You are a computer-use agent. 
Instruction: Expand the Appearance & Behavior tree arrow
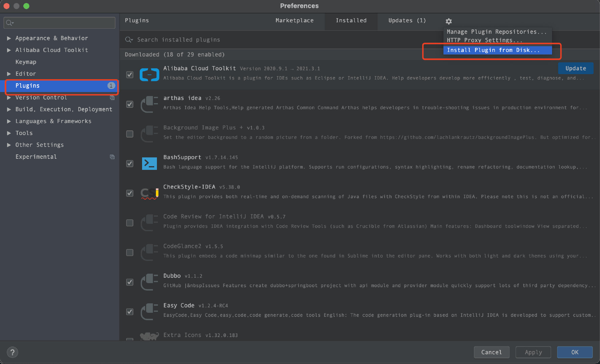(9, 38)
